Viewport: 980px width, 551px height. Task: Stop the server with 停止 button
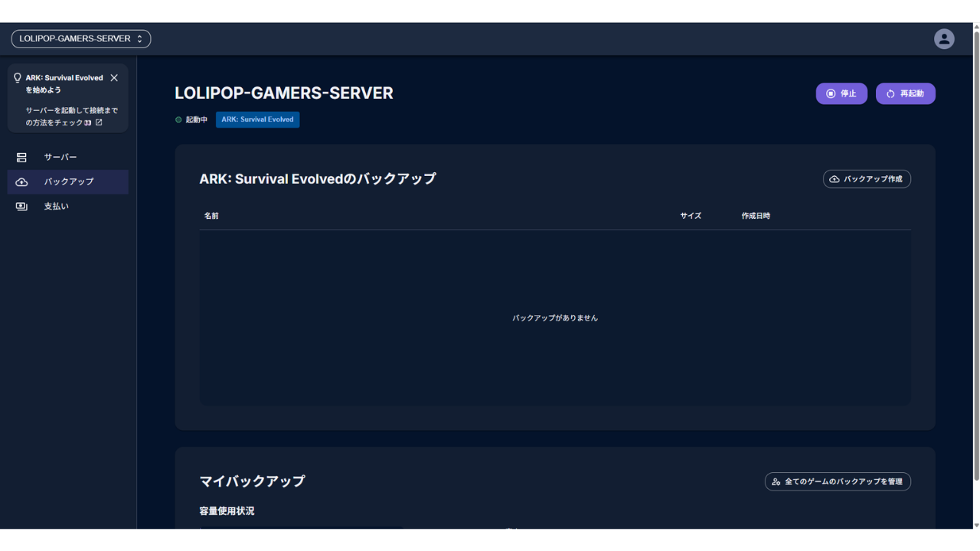pos(841,93)
